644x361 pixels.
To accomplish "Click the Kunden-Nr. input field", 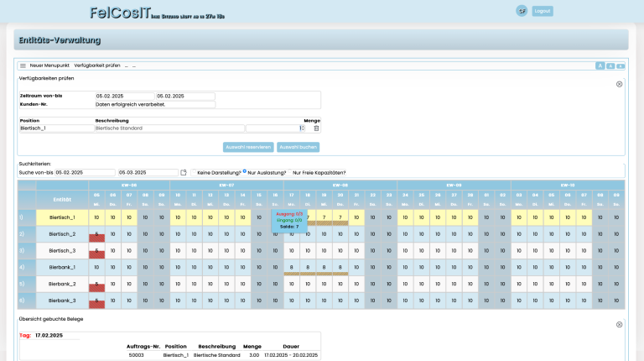I will (x=155, y=104).
